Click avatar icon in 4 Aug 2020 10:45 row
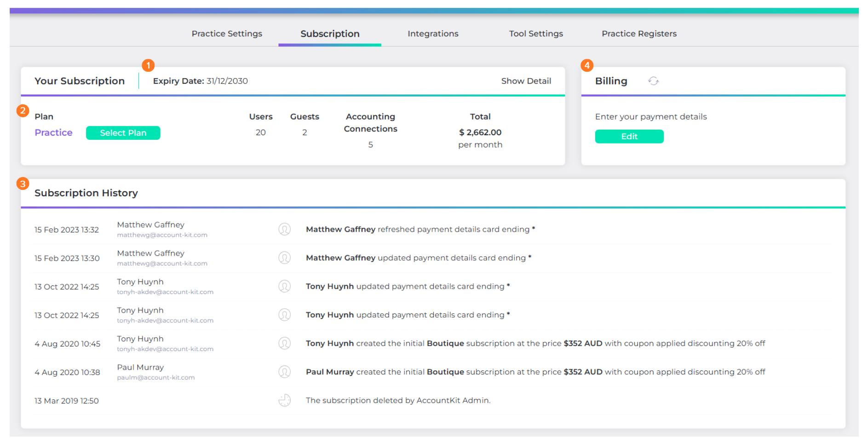 click(285, 343)
